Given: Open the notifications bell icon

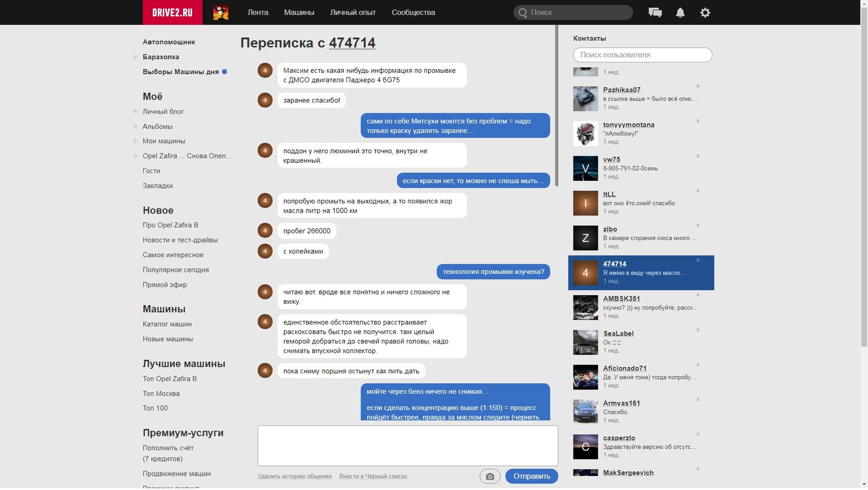Looking at the screenshot, I should coord(680,12).
